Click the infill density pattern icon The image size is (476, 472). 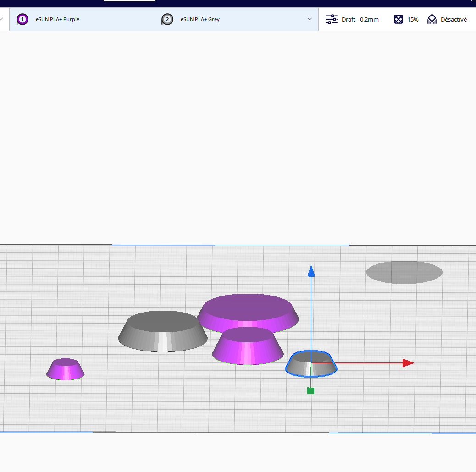click(399, 19)
